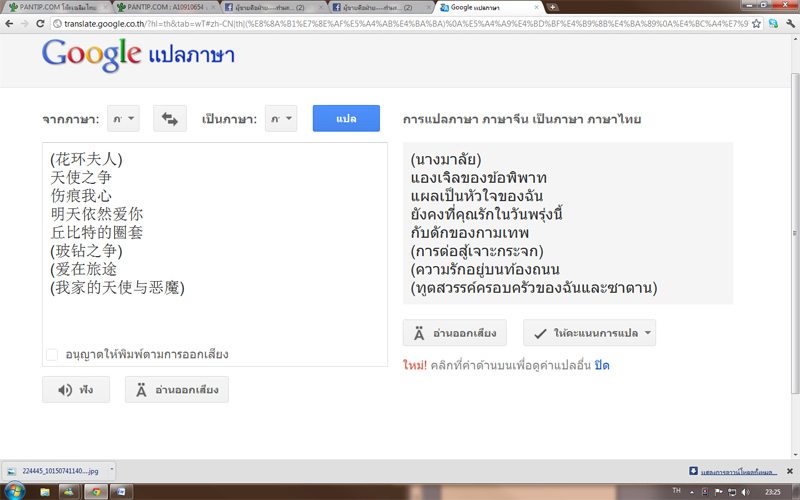Open a new browser tab
Image resolution: width=800 pixels, height=500 pixels.
(x=552, y=7)
